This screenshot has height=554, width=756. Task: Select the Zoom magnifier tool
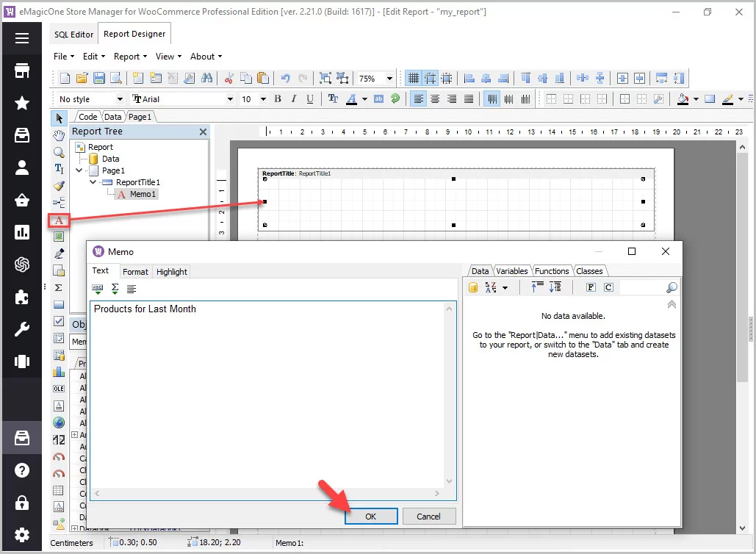tap(59, 152)
